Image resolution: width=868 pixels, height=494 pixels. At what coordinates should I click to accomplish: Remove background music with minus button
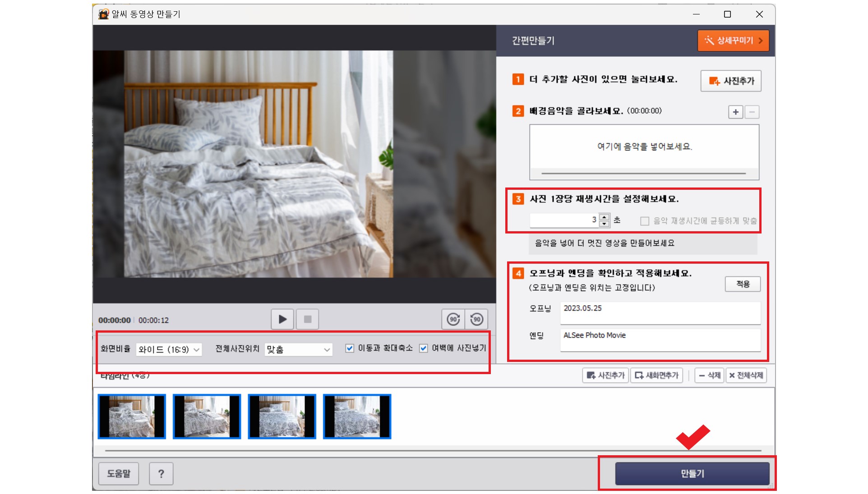coord(752,112)
